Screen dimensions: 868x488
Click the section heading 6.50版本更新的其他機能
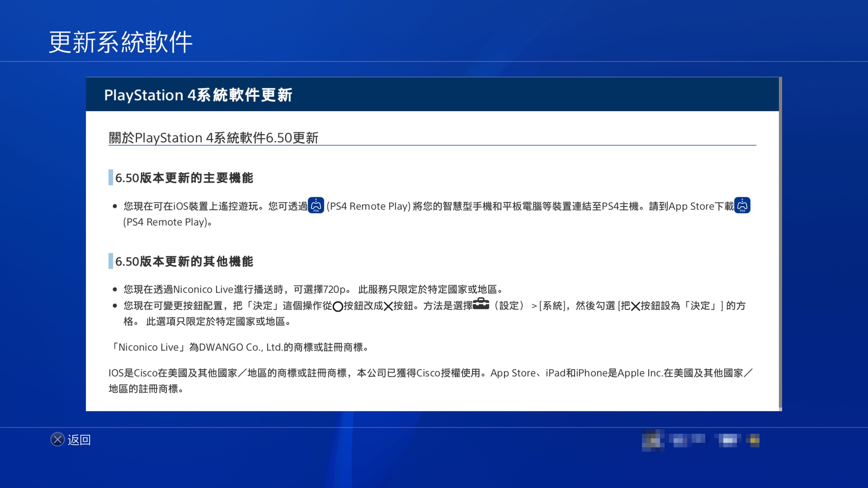pos(184,261)
